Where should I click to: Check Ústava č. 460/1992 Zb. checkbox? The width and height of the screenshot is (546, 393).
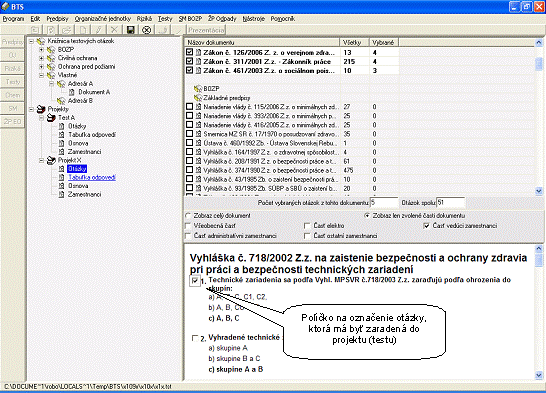pos(189,143)
